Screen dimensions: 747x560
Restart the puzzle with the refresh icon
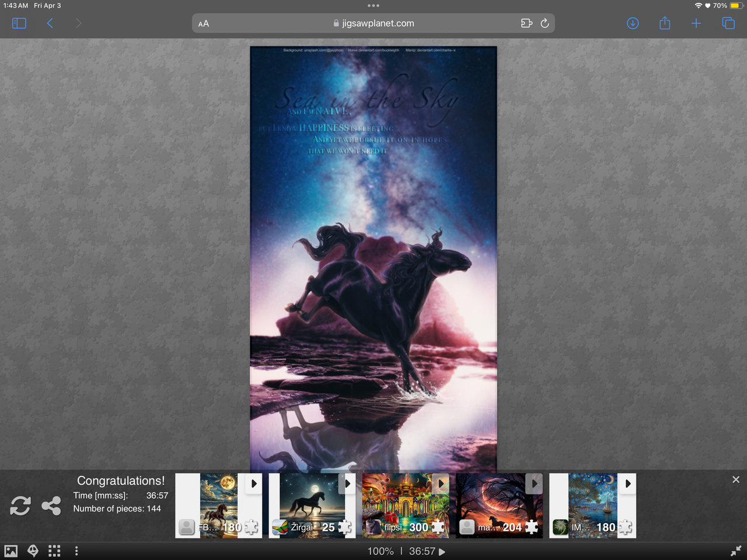coord(20,506)
